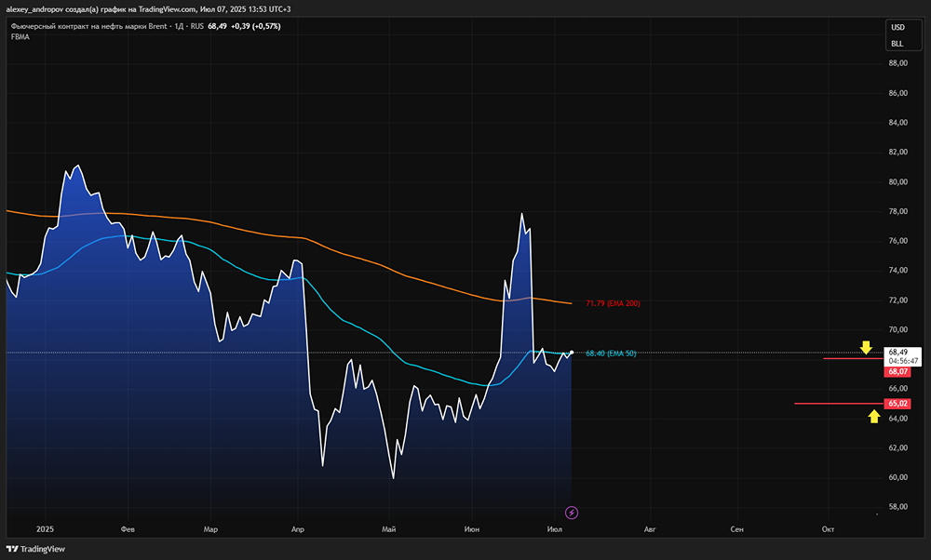931x560 pixels.
Task: Click the current price tag 68,49
Action: point(898,352)
